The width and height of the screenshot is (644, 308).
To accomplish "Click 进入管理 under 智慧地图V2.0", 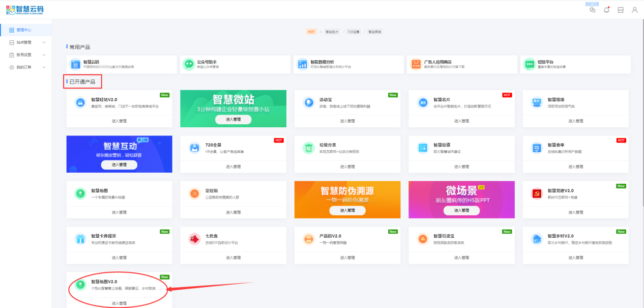I will [x=119, y=303].
